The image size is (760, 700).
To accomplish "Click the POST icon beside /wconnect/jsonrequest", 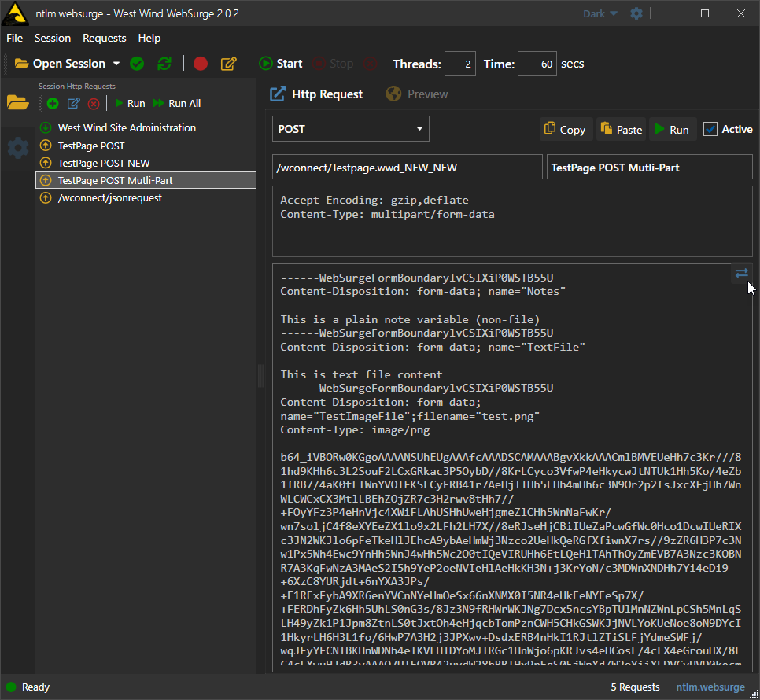I will click(46, 197).
